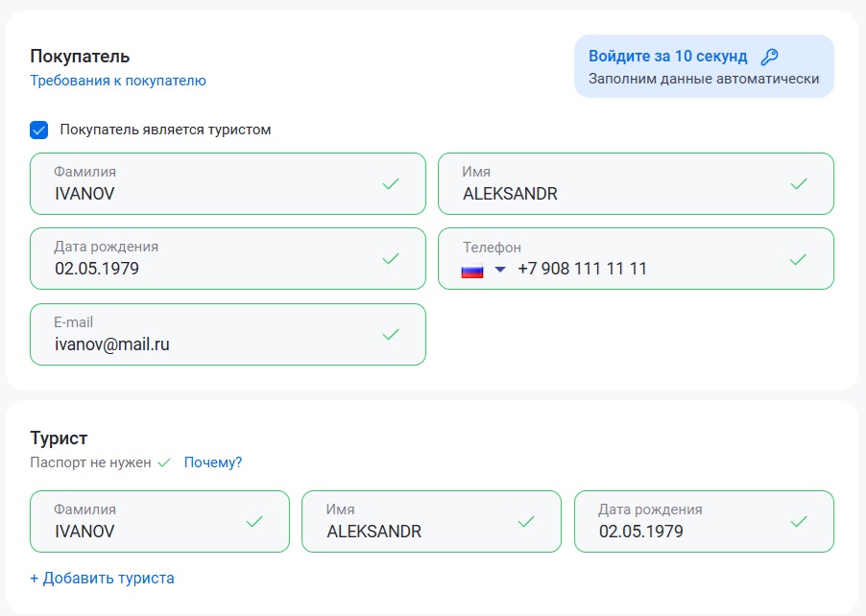
Task: Click the green checkmark in the buyer Фамилия field
Action: coord(391,184)
